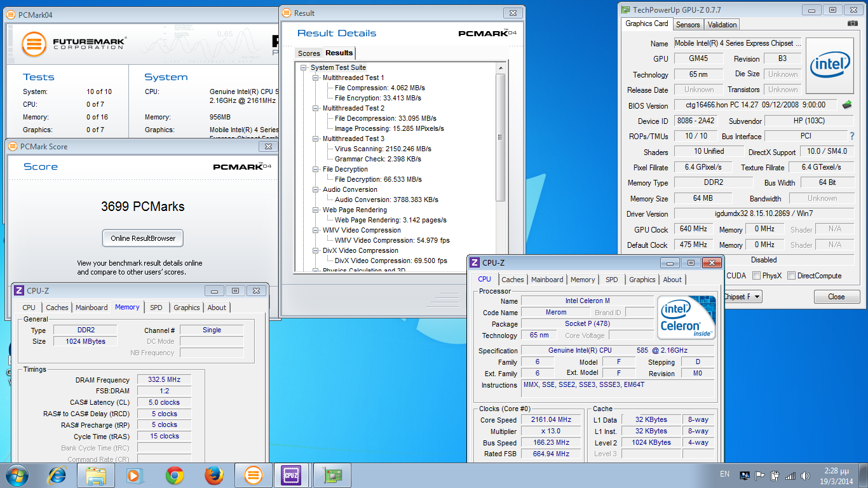Image resolution: width=868 pixels, height=488 pixels.
Task: Open the Validation tab in GPU-Z
Action: point(722,25)
